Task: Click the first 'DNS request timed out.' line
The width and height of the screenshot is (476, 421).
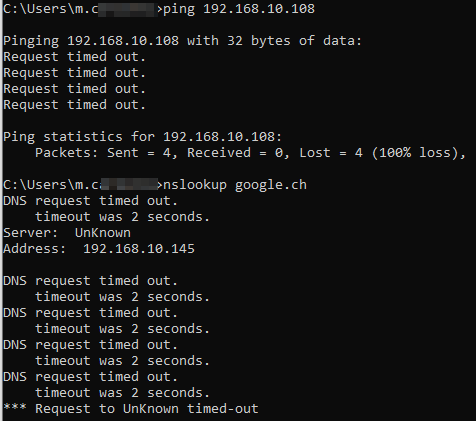Action: pos(90,201)
